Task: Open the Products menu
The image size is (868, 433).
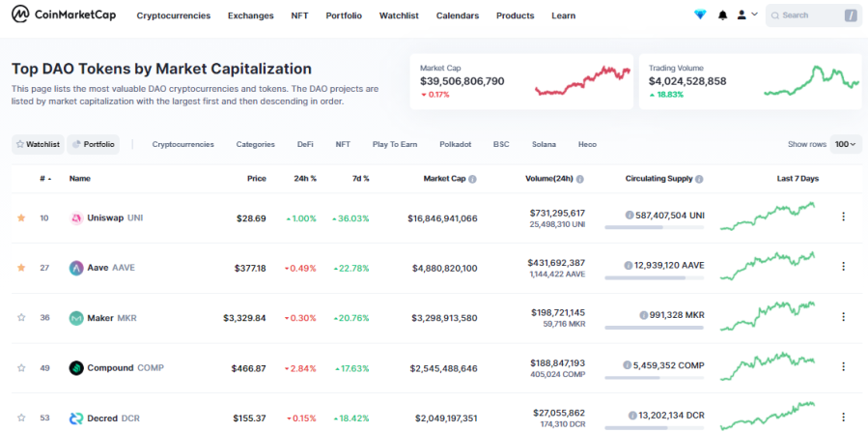Action: pos(516,15)
